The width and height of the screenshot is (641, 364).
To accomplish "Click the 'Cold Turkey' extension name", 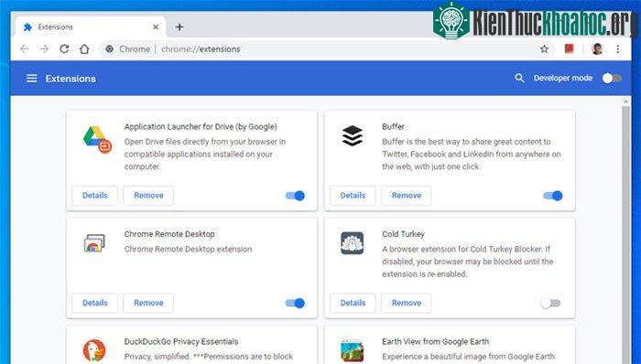I will pos(403,234).
